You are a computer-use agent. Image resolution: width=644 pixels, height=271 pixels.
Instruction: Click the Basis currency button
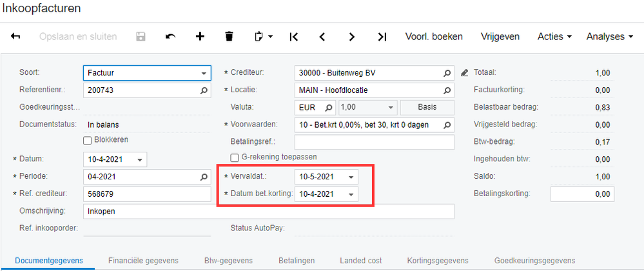pos(427,107)
